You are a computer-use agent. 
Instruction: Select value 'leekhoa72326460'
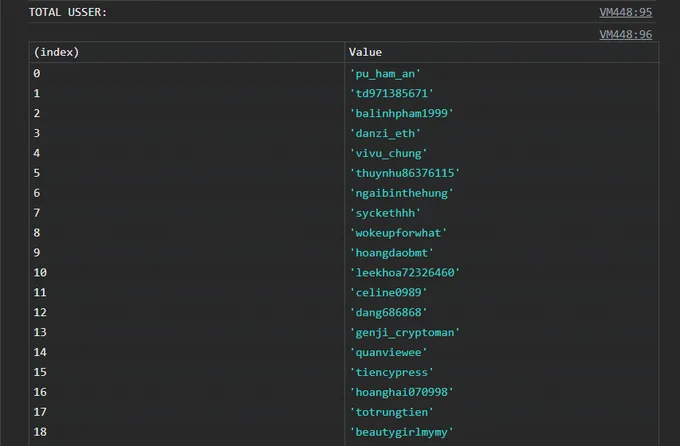405,272
